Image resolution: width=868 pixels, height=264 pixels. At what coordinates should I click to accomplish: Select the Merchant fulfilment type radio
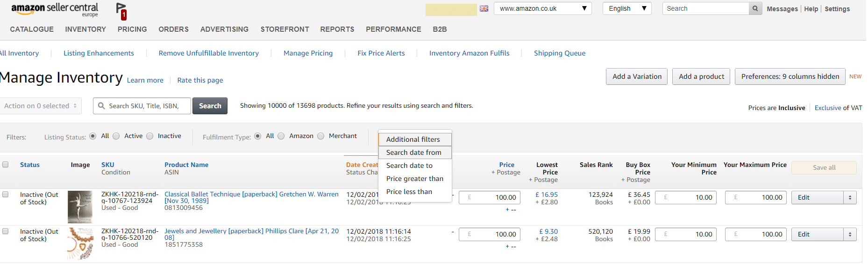(x=320, y=136)
